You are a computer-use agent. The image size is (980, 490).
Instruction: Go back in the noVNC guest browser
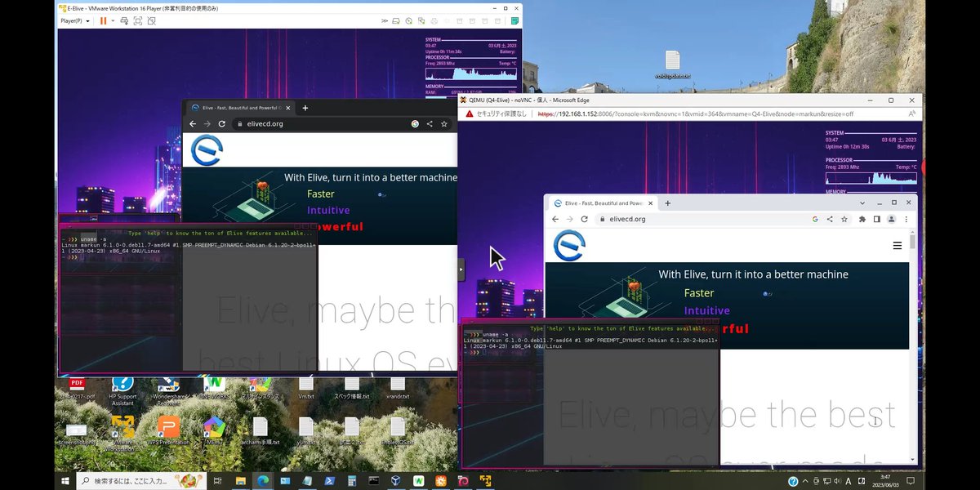[x=555, y=219]
